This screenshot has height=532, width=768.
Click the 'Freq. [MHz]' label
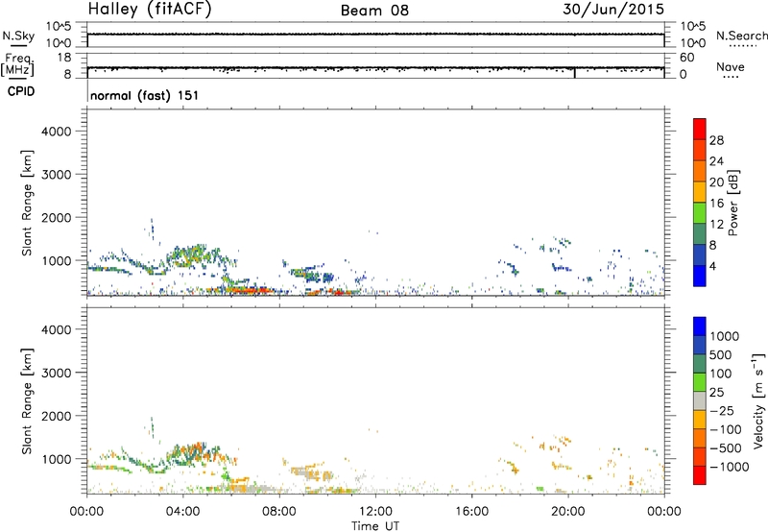click(18, 64)
